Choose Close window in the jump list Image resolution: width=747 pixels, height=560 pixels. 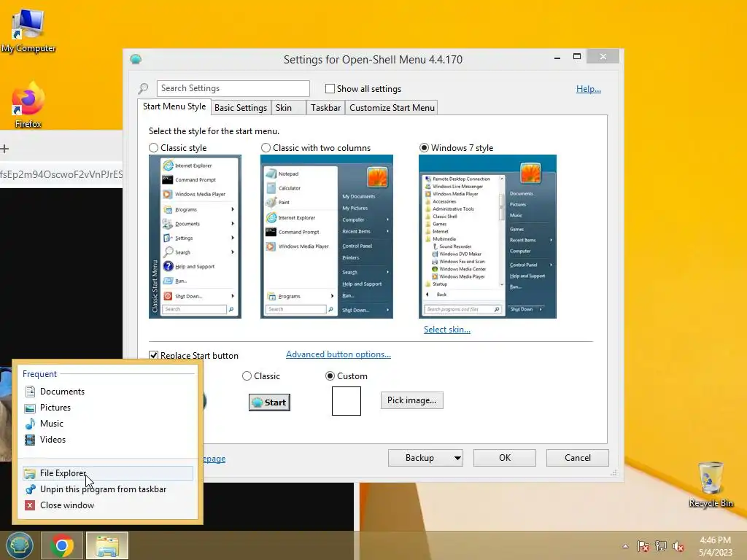point(108,505)
